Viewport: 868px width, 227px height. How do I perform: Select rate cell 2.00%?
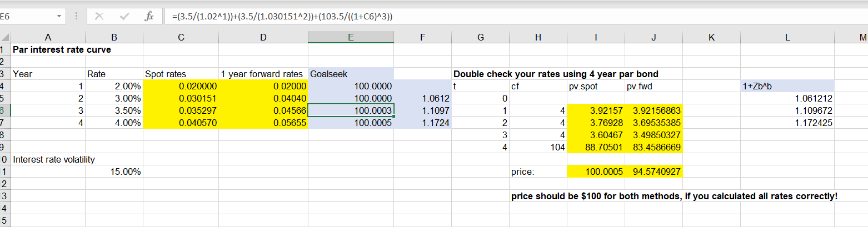coord(114,86)
